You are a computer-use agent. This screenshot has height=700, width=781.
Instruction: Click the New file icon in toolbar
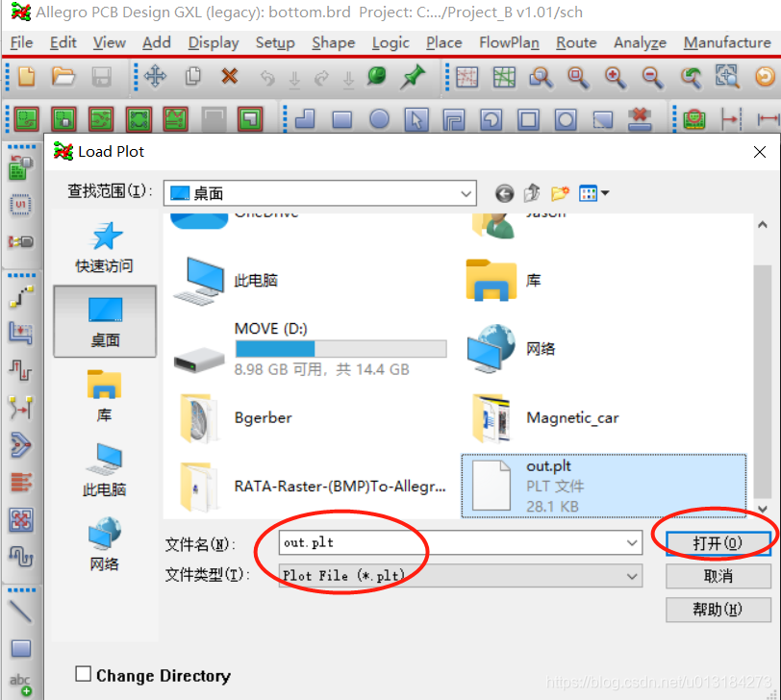coord(26,77)
